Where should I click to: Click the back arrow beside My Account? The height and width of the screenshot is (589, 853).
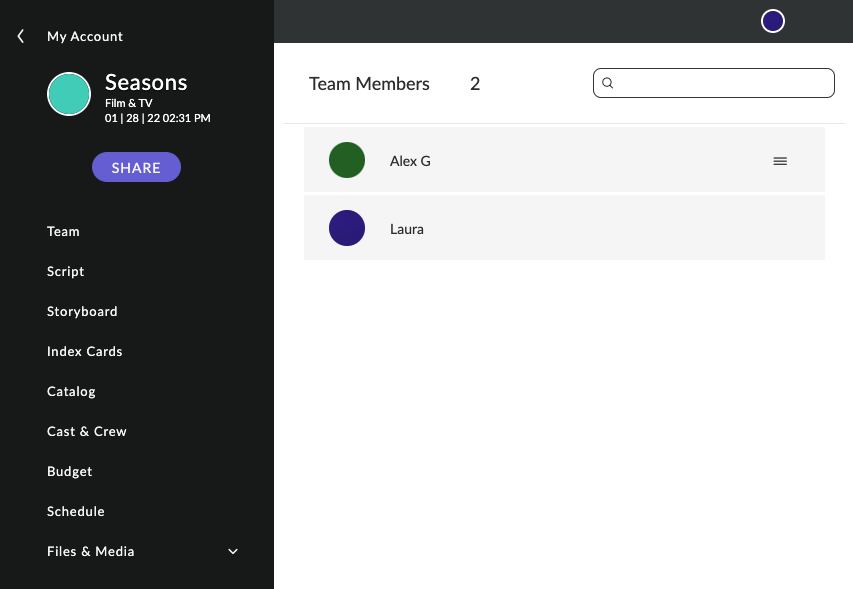coord(21,36)
